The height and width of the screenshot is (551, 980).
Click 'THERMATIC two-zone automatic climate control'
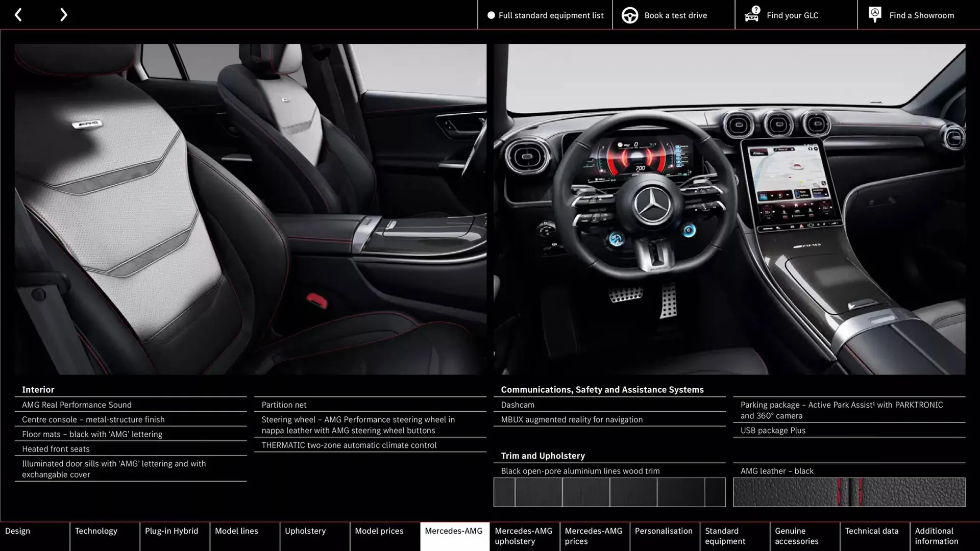tap(349, 445)
